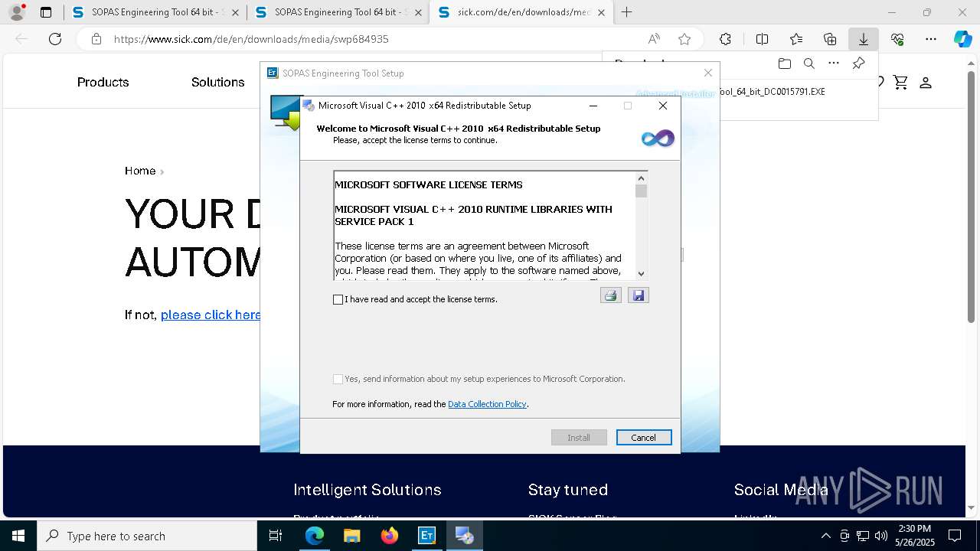Open browser Extensions puzzle icon

click(x=725, y=39)
